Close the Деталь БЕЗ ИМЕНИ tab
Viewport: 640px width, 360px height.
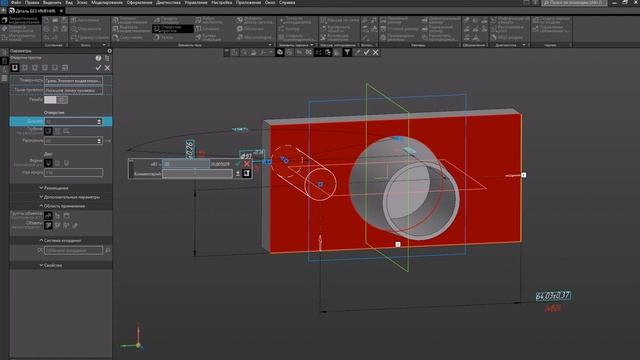coord(61,11)
